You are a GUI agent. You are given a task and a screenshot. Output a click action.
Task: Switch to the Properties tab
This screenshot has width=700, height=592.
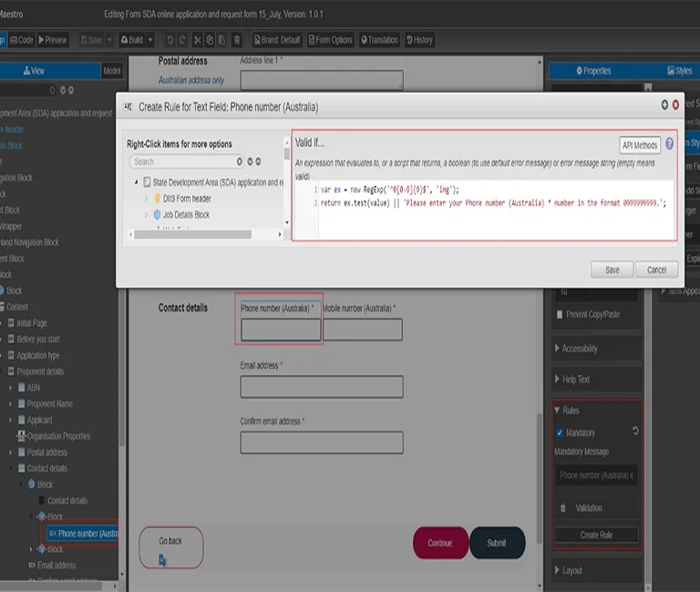tap(593, 70)
